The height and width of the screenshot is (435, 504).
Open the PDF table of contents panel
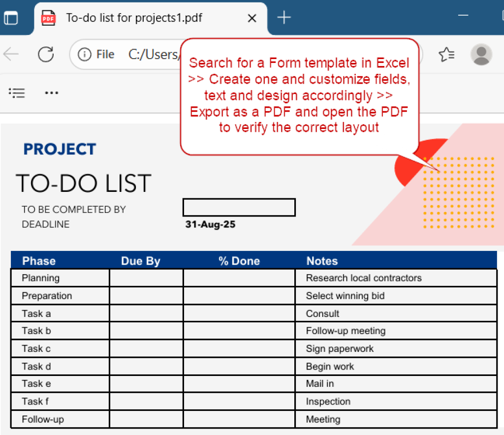point(16,93)
